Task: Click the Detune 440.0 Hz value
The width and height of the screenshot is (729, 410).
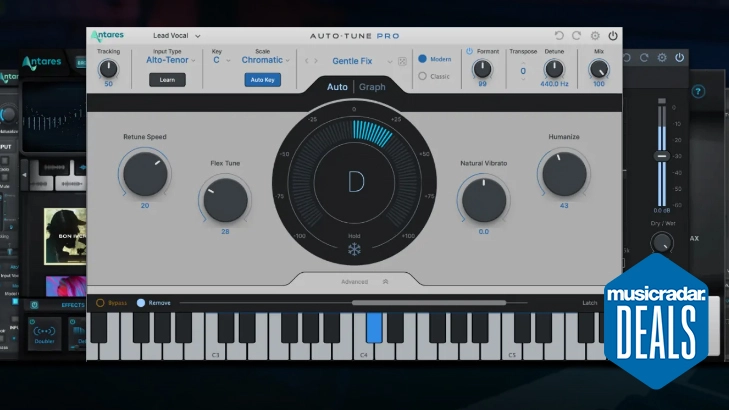Action: 554,84
